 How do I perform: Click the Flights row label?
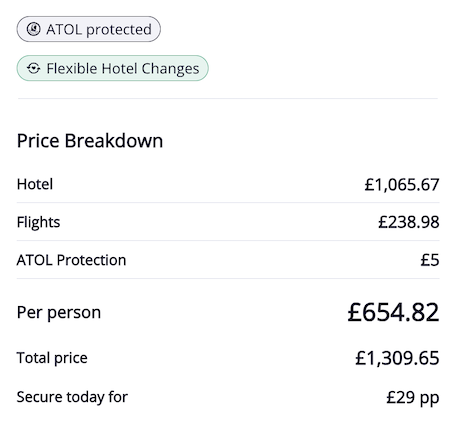38,222
